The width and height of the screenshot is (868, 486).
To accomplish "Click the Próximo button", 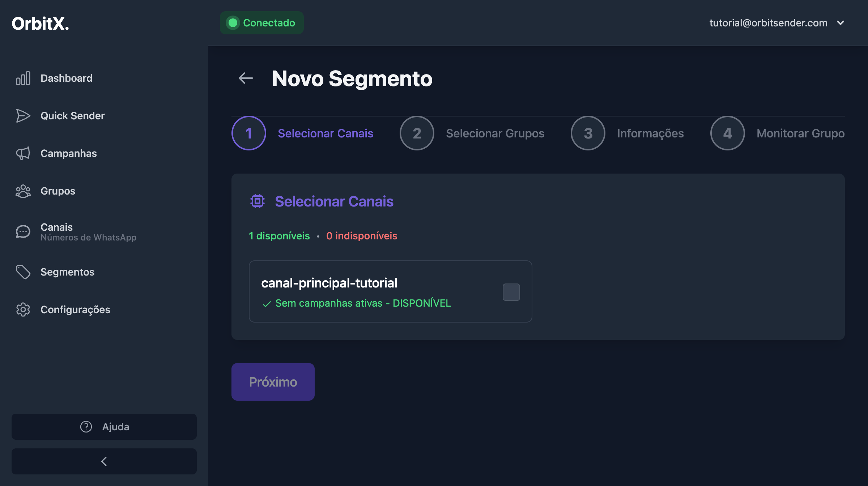I will pyautogui.click(x=273, y=381).
